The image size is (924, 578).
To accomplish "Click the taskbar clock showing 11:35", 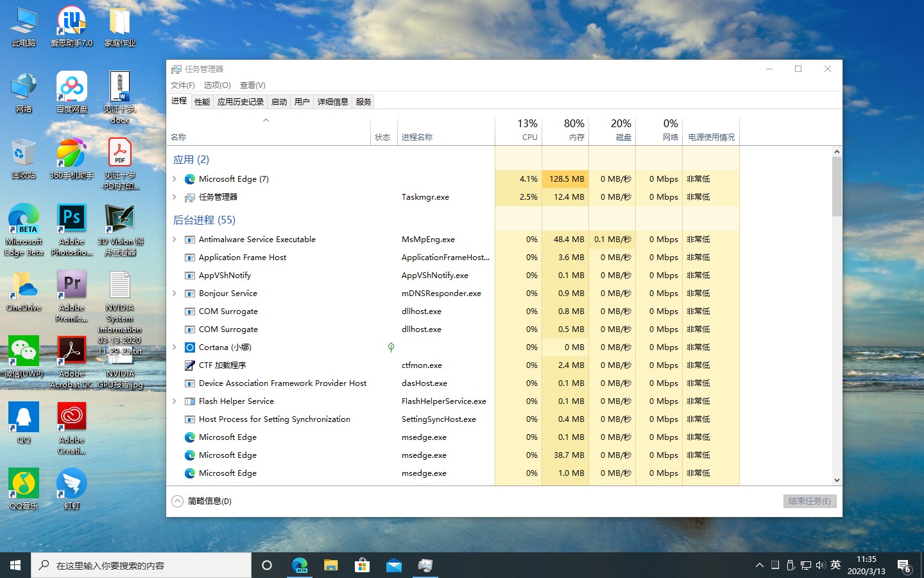I will [x=866, y=565].
